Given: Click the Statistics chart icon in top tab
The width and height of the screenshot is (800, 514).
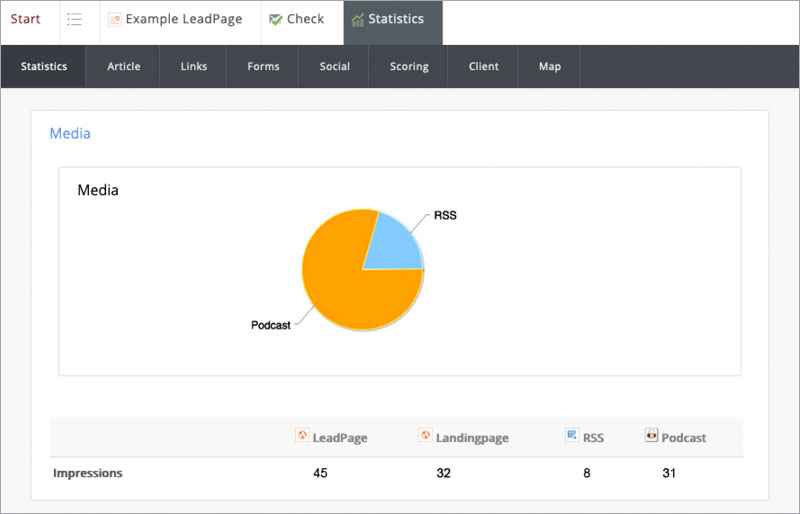Looking at the screenshot, I should (357, 20).
